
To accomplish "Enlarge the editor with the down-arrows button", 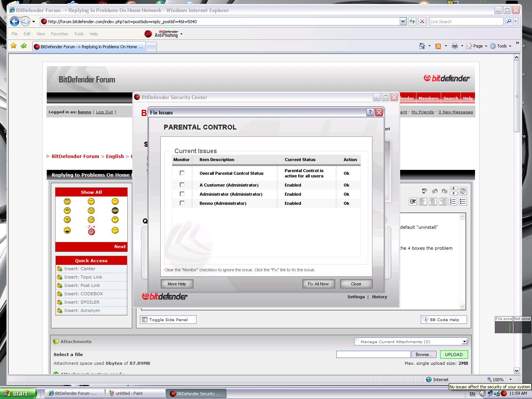I will coord(454,193).
